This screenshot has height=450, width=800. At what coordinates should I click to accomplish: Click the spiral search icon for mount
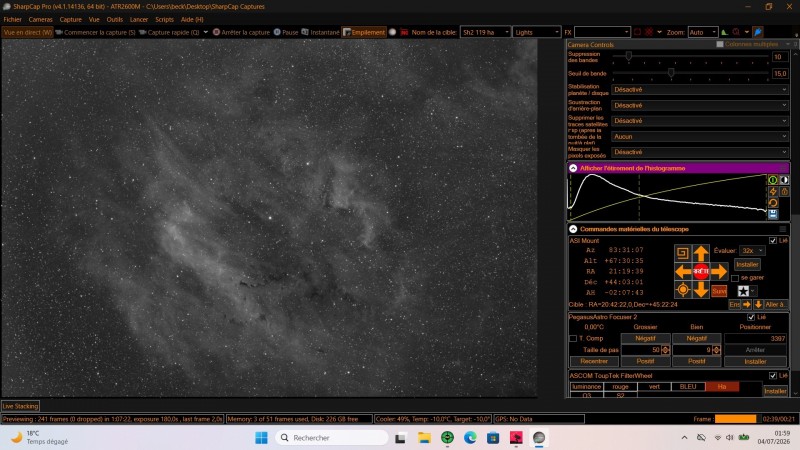coord(682,253)
